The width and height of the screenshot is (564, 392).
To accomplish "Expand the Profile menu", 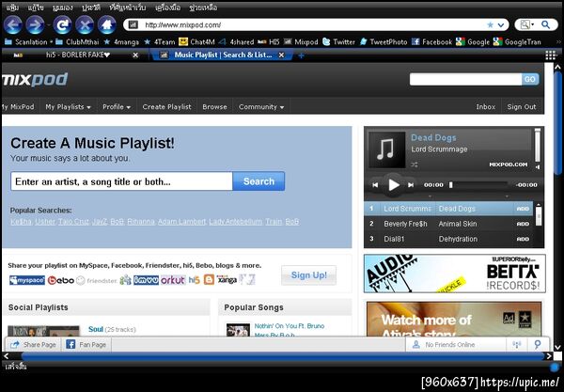I will pos(117,107).
